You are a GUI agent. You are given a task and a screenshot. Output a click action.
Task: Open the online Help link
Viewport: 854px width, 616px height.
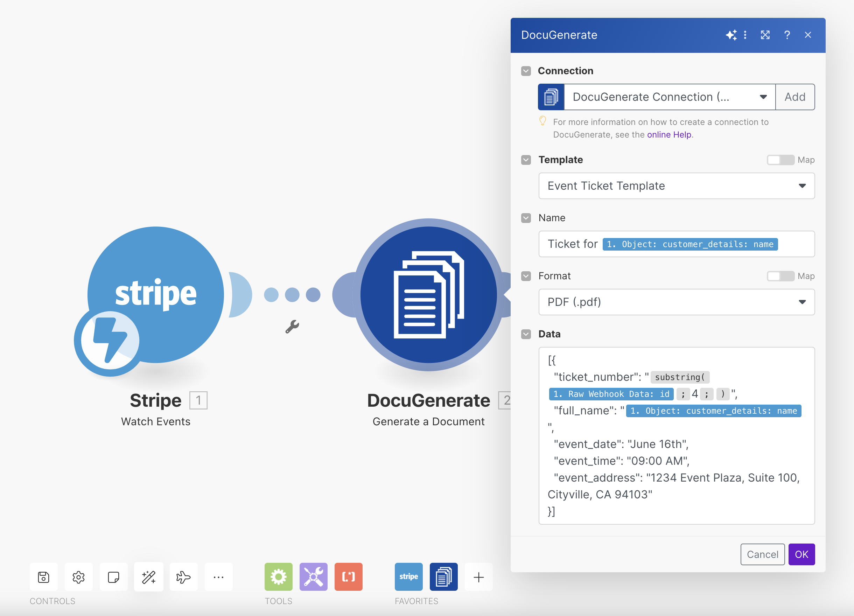[669, 135]
